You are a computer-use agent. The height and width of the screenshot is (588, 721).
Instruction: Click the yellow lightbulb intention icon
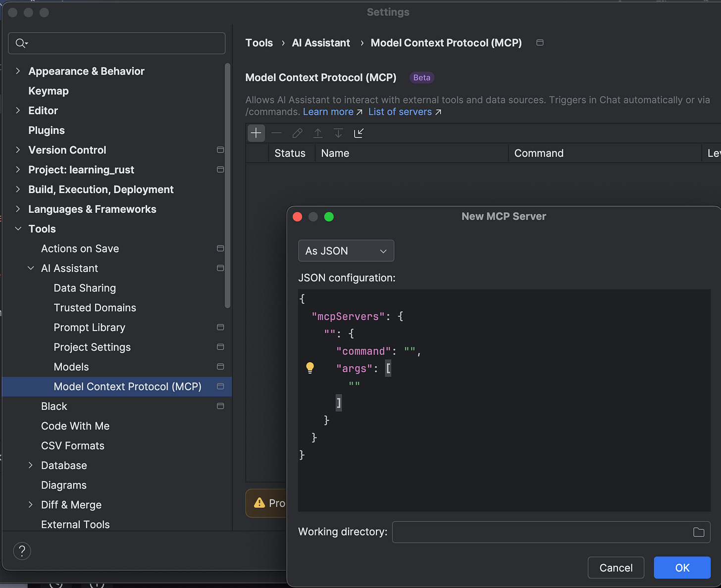tap(310, 368)
